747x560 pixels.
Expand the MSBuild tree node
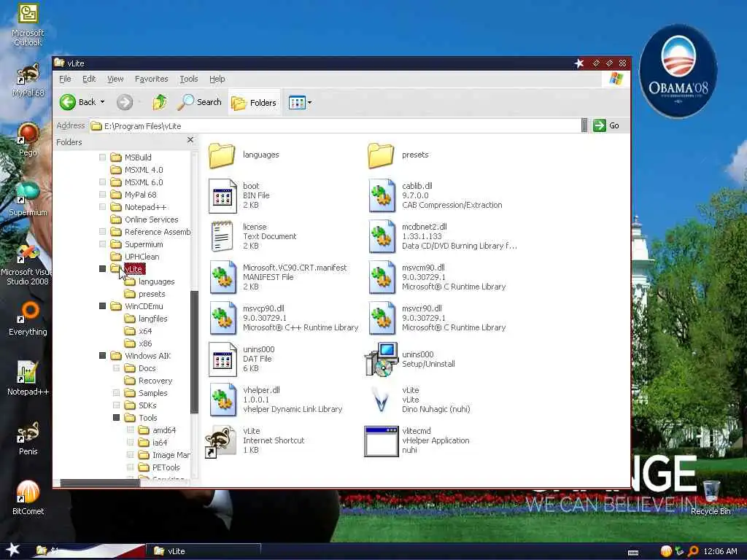tap(102, 157)
